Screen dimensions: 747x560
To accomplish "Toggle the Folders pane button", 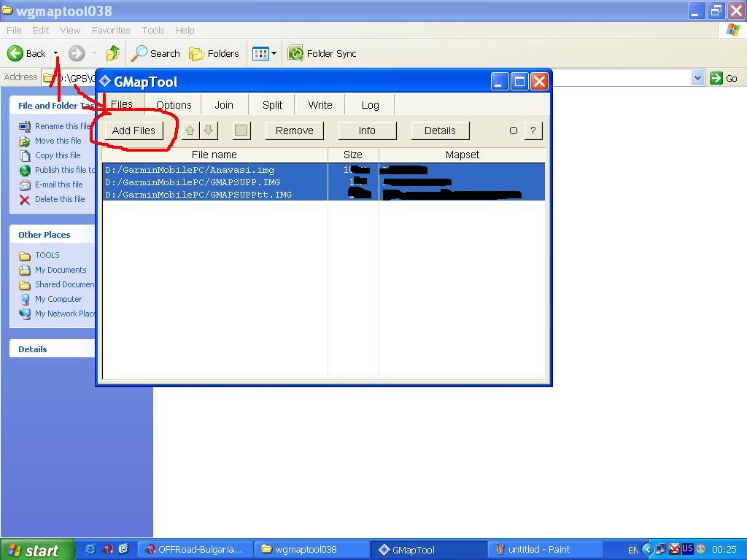I will click(214, 53).
